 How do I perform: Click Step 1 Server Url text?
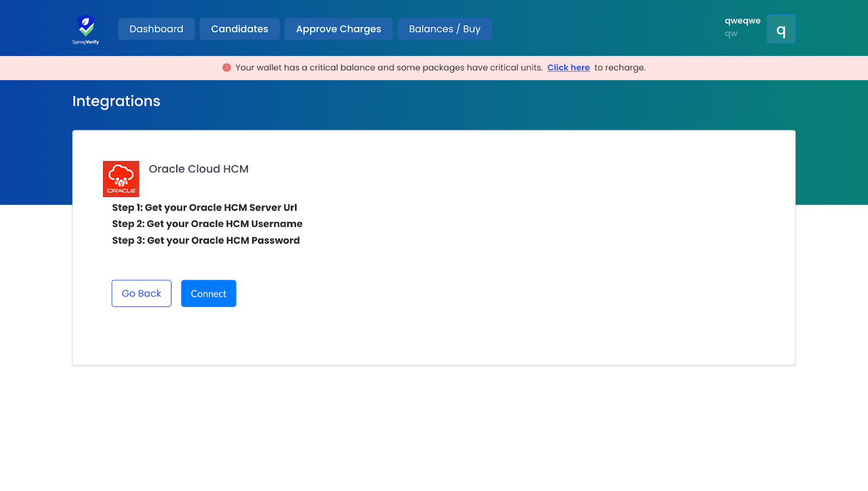click(x=205, y=207)
